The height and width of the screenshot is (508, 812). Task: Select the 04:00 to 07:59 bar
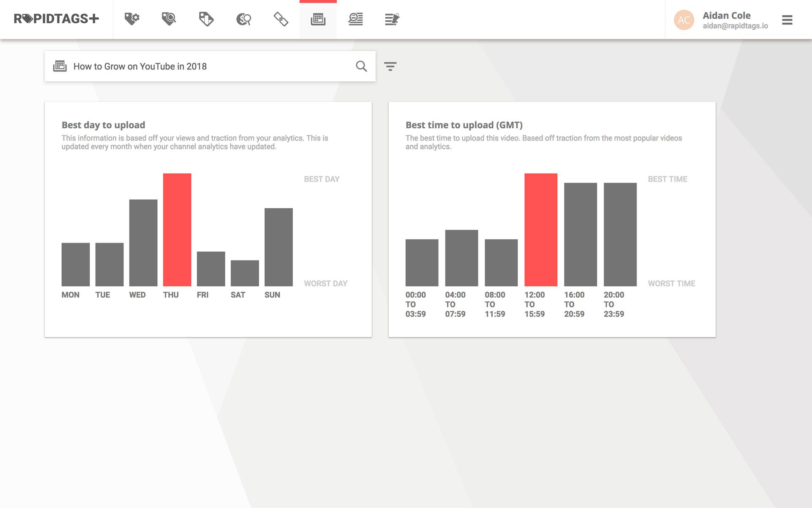click(x=461, y=258)
